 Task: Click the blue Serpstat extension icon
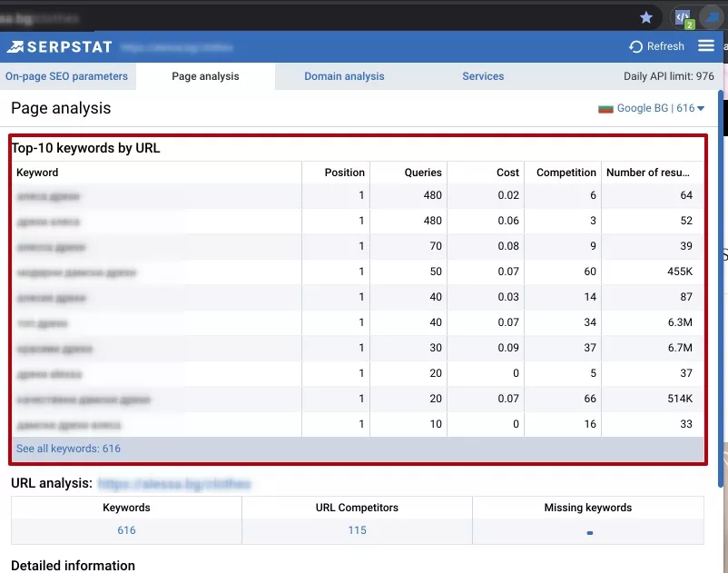click(x=712, y=17)
